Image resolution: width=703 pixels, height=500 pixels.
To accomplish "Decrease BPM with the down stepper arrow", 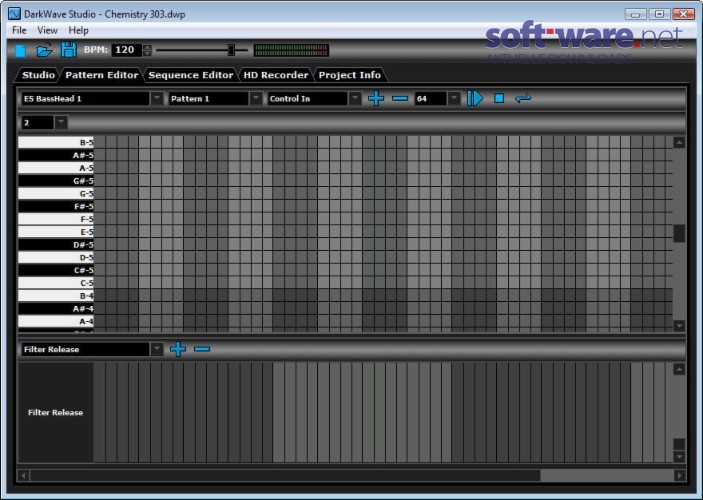I will 147,53.
